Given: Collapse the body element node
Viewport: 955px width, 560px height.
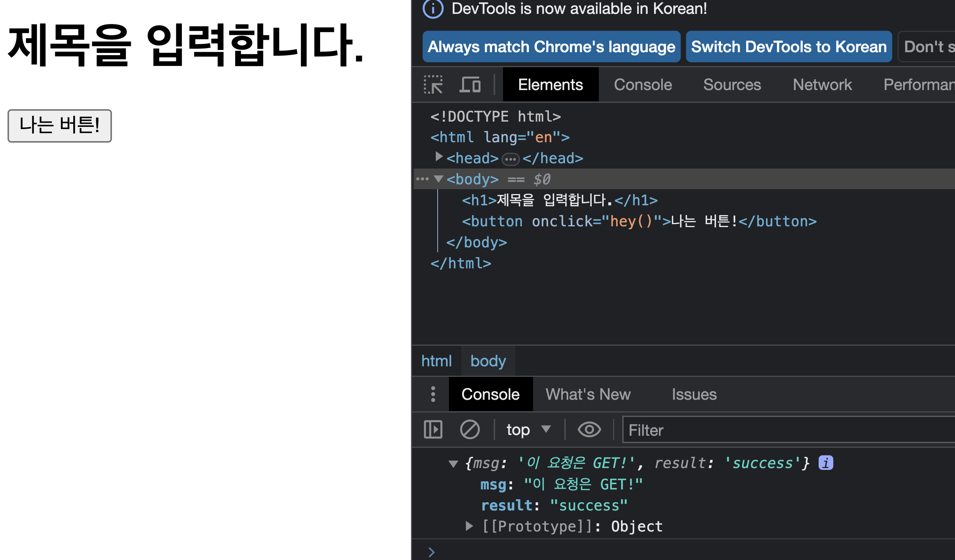Looking at the screenshot, I should pyautogui.click(x=438, y=179).
